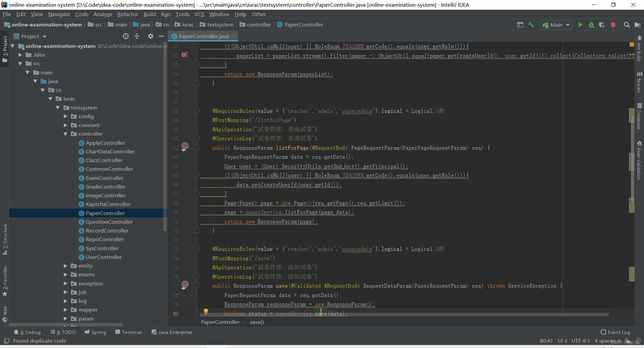Start debugging with the bug icon
This screenshot has width=644, height=348.
pyautogui.click(x=591, y=25)
